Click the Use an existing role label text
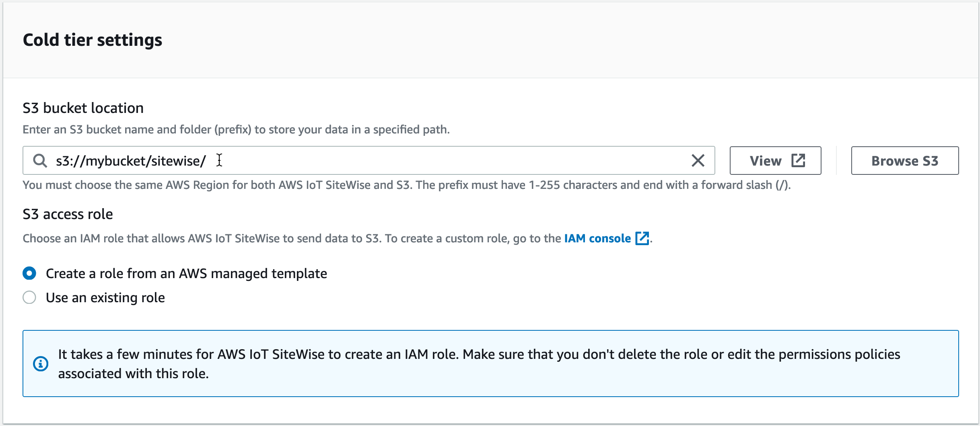Screen dimensions: 980x426 (x=105, y=297)
